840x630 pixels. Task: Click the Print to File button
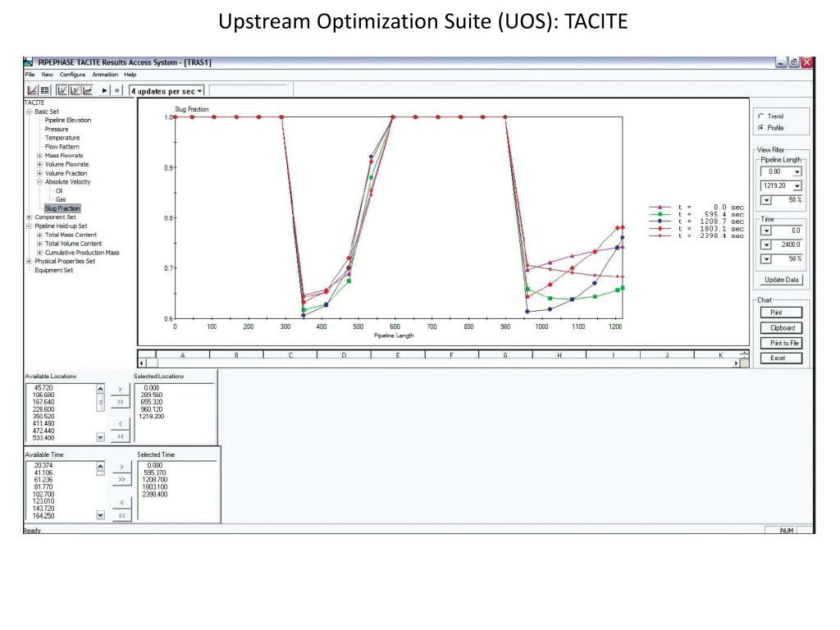tap(781, 343)
